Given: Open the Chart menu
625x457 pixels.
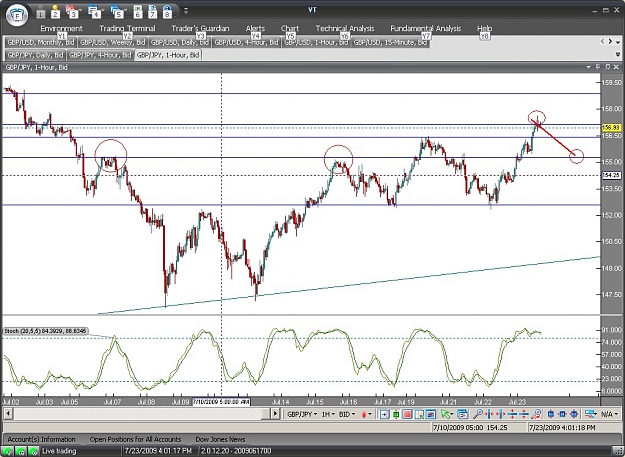Looking at the screenshot, I should coord(290,28).
